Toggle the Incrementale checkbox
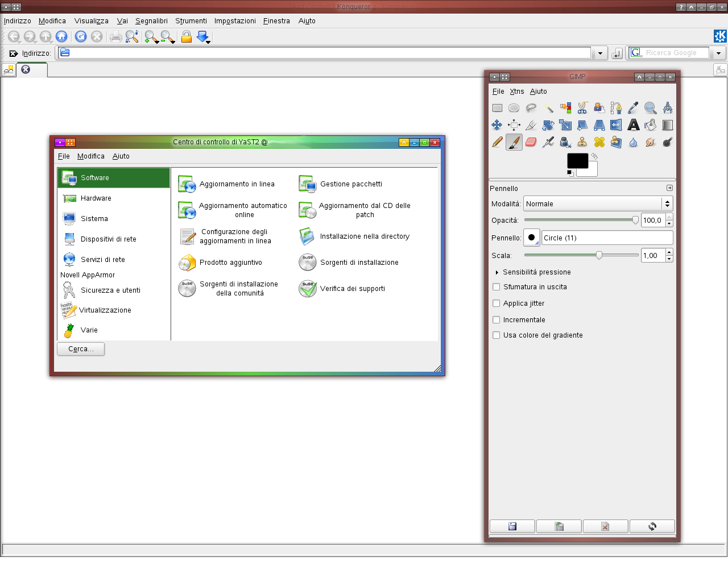This screenshot has width=728, height=582. point(497,320)
